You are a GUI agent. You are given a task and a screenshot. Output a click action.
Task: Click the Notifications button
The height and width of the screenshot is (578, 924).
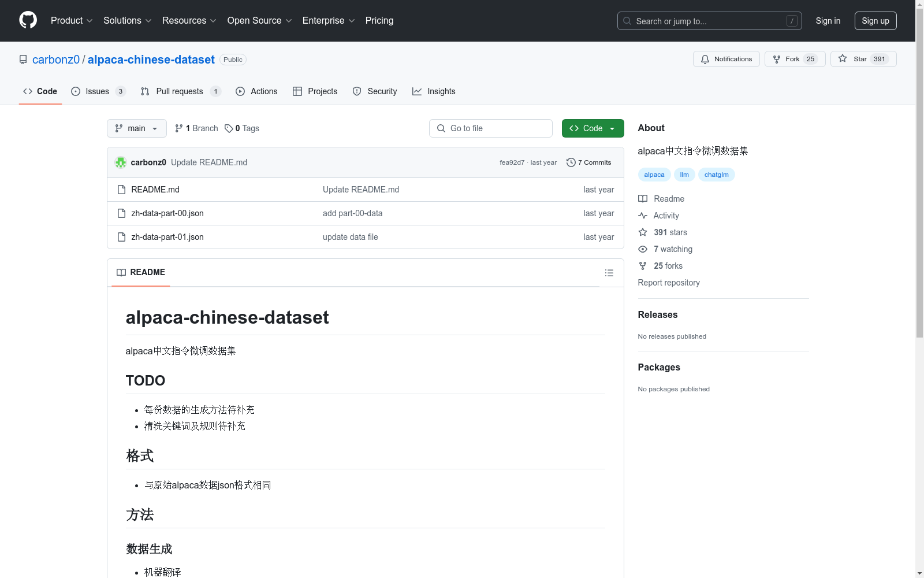[x=726, y=59]
